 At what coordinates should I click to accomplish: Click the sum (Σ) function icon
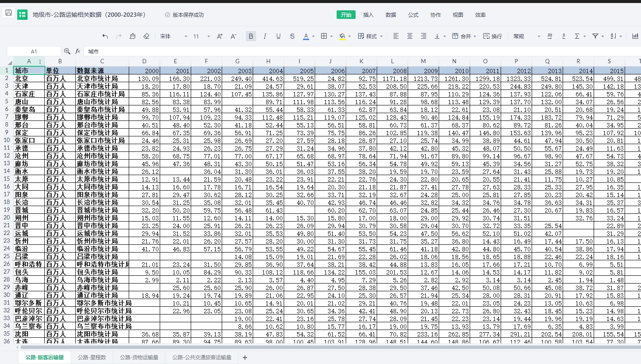pyautogui.click(x=577, y=36)
